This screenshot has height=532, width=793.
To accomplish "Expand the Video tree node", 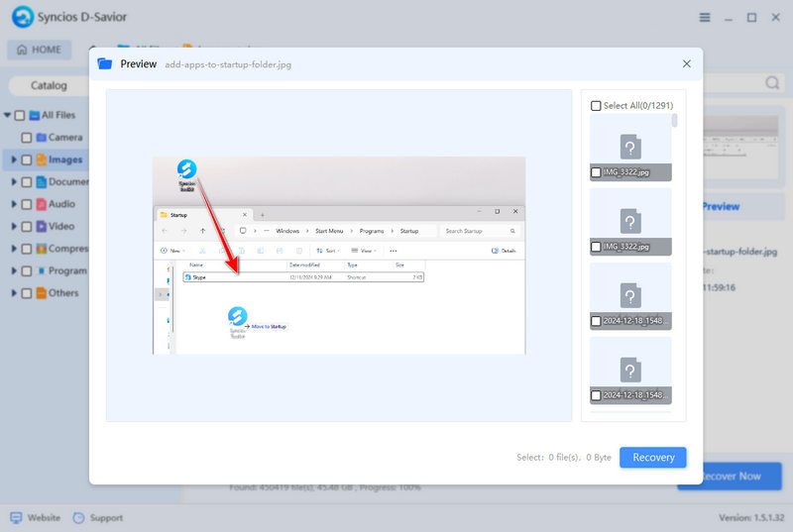I will click(x=14, y=226).
